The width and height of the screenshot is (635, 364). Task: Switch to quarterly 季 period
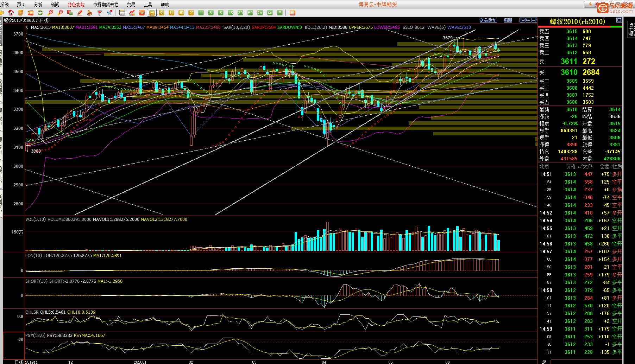click(x=181, y=13)
